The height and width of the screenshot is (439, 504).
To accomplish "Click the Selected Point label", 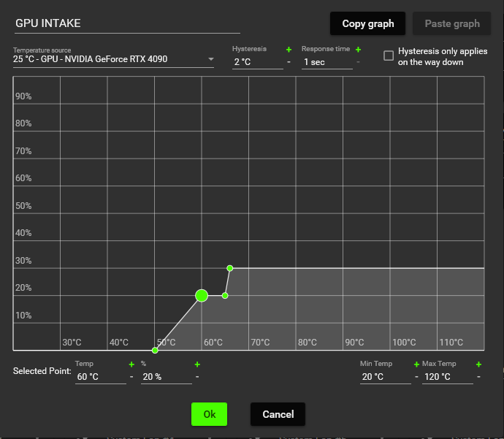I will 42,371.
